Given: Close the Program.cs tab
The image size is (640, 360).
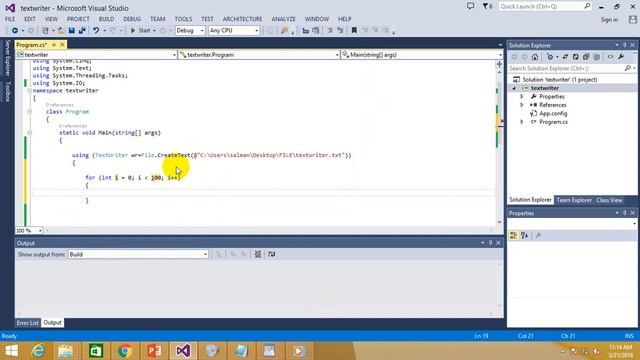Looking at the screenshot, I should click(62, 44).
